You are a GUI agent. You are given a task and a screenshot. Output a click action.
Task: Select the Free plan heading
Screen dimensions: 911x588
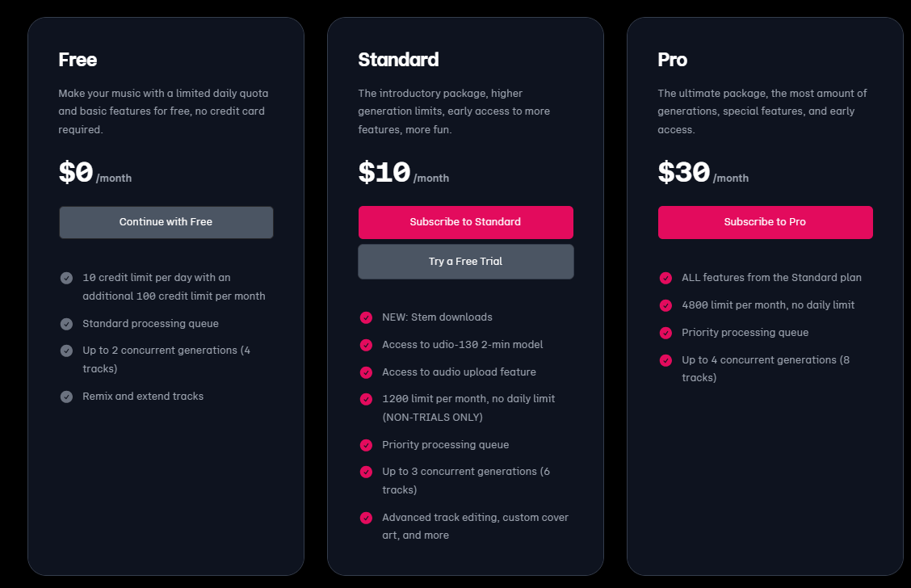[x=78, y=60]
